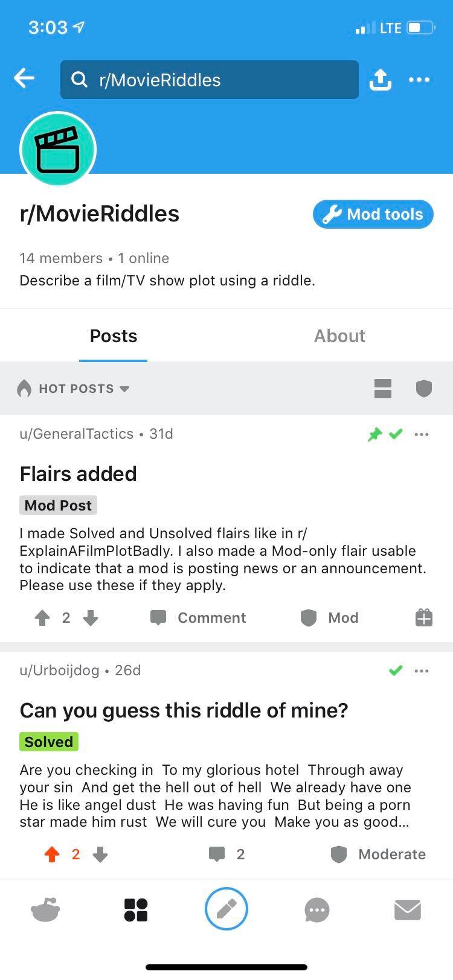Screen dimensions: 453x980
Task: Switch to the About tab
Action: [339, 336]
